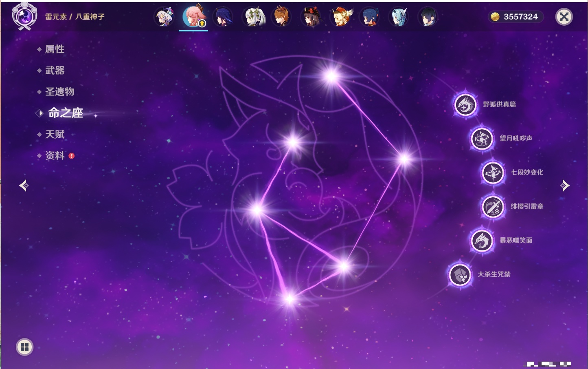Open the 天赋 talents menu
Image resolution: width=588 pixels, height=369 pixels.
pos(55,134)
